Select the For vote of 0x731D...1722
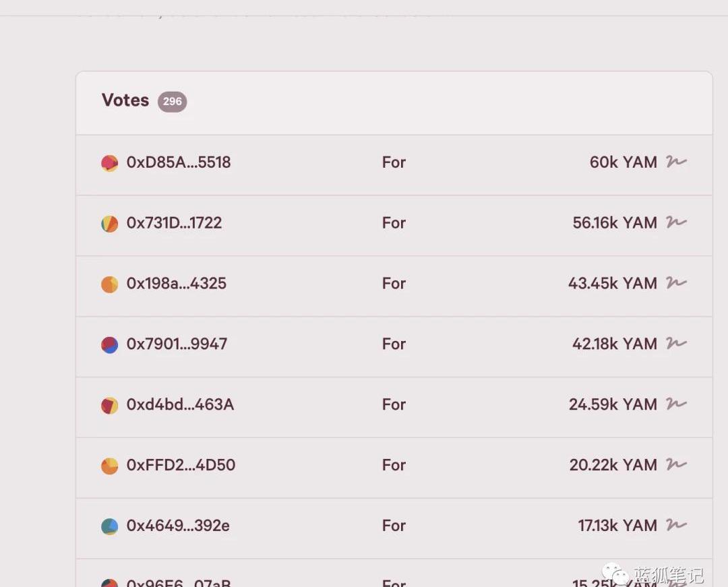This screenshot has width=728, height=587. coord(394,222)
